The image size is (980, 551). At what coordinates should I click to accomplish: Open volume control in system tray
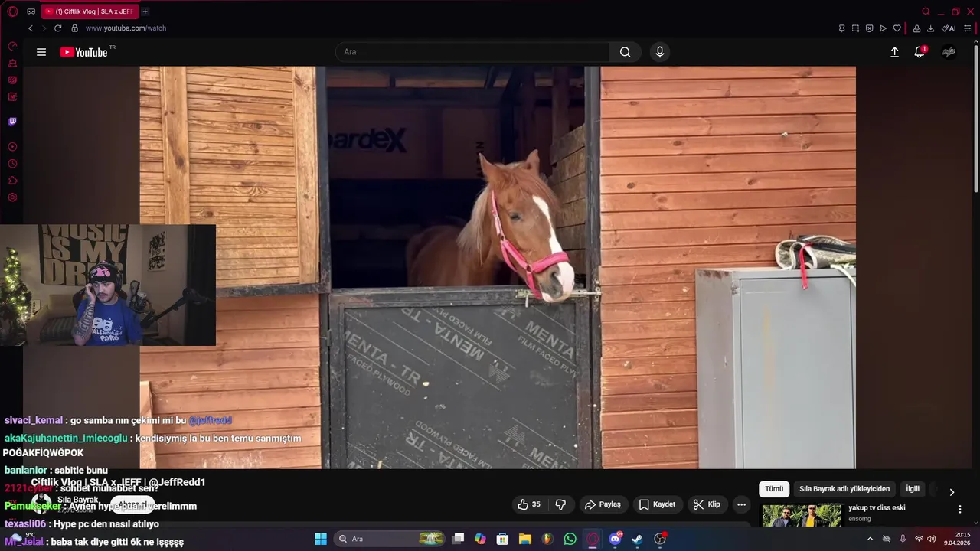tap(932, 539)
